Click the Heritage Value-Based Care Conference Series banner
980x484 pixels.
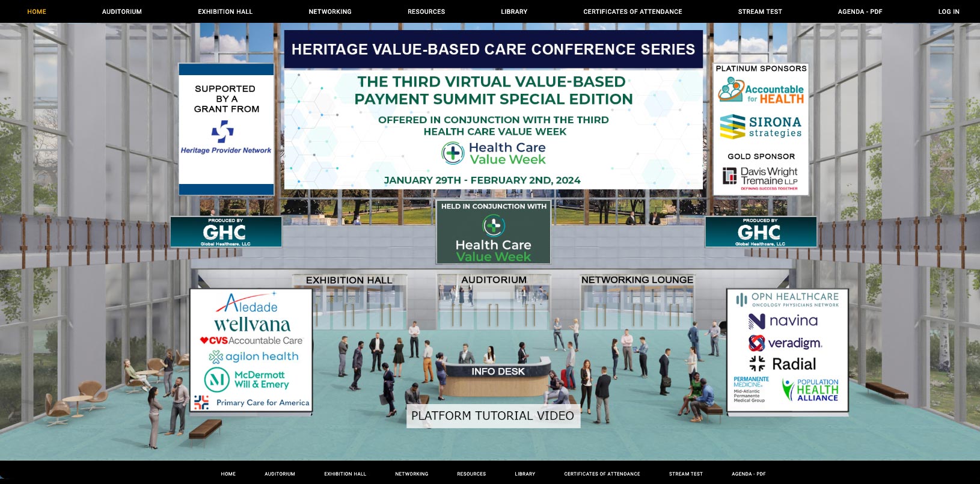pos(493,49)
